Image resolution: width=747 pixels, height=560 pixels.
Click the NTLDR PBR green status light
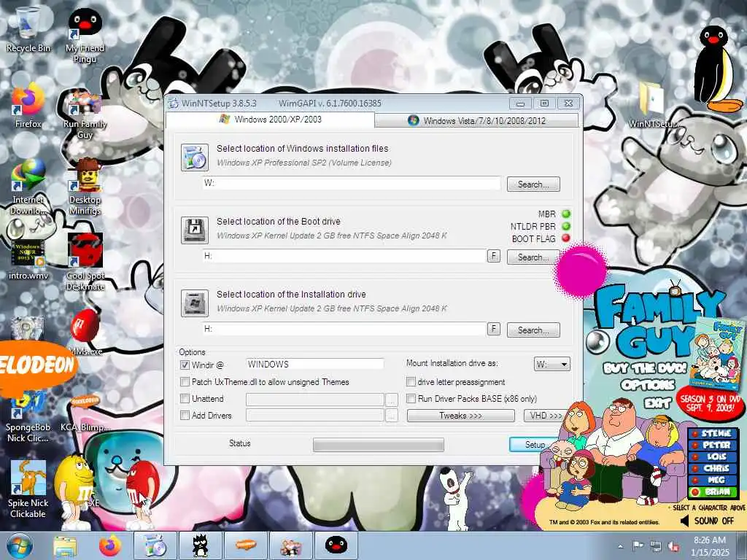point(566,226)
